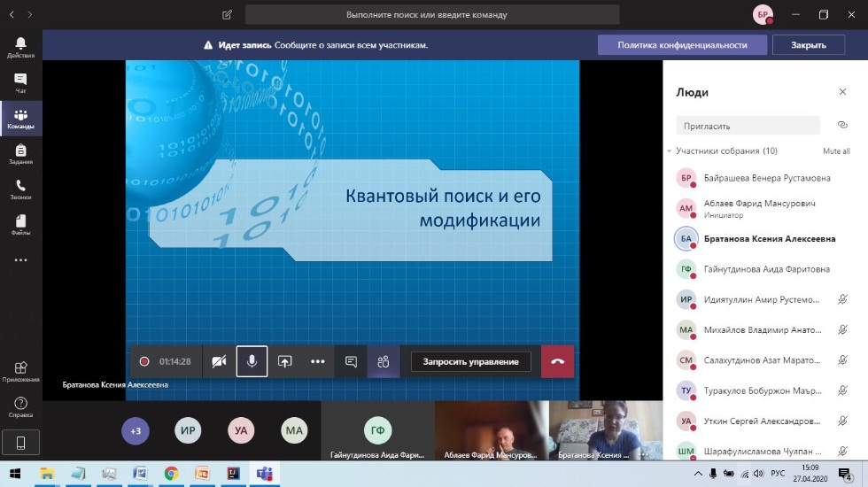Open Activity notifications bell icon
The height and width of the screenshot is (487, 868).
[x=20, y=47]
